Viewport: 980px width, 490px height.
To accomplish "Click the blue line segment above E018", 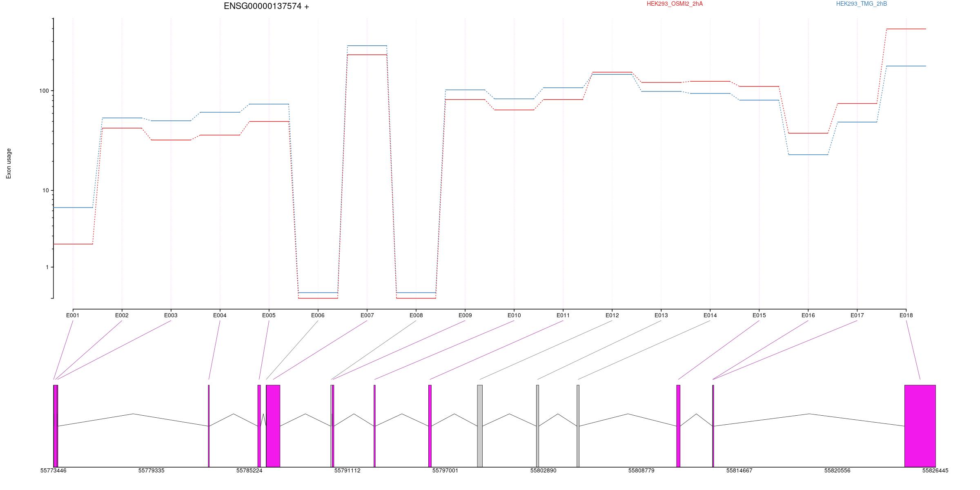I will tap(906, 66).
